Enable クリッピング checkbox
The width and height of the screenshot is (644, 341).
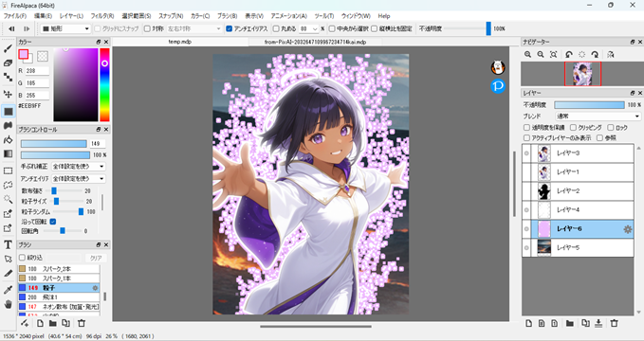click(574, 128)
